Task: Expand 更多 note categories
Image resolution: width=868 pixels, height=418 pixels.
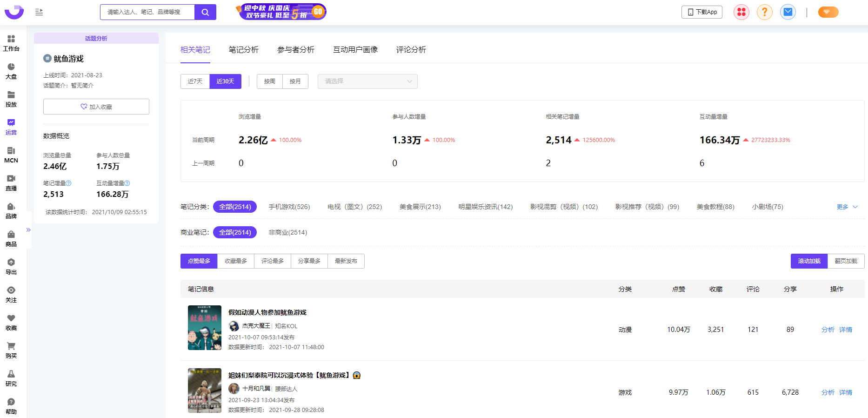Action: pyautogui.click(x=847, y=207)
